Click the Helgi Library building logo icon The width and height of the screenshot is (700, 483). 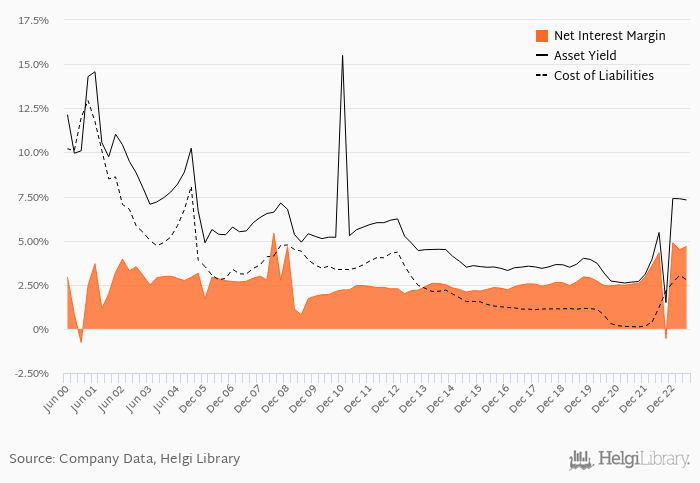tap(580, 459)
